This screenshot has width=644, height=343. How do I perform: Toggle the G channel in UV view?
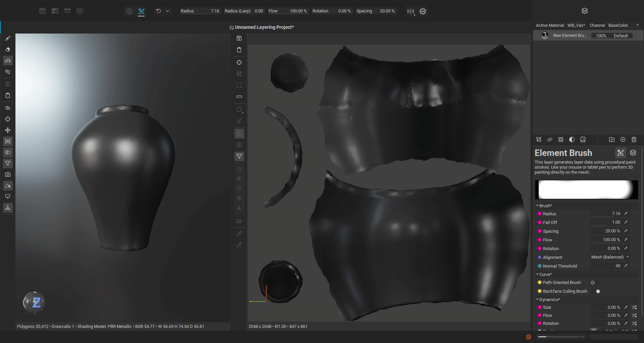tap(239, 189)
